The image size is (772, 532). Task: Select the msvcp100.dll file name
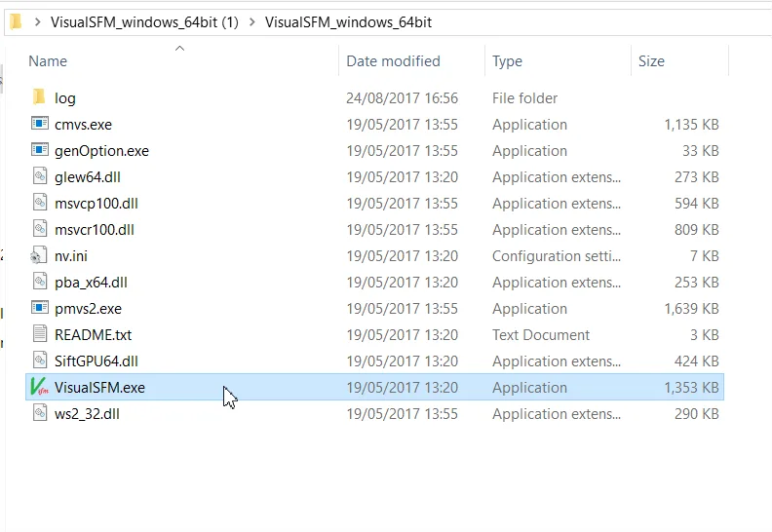coord(96,204)
